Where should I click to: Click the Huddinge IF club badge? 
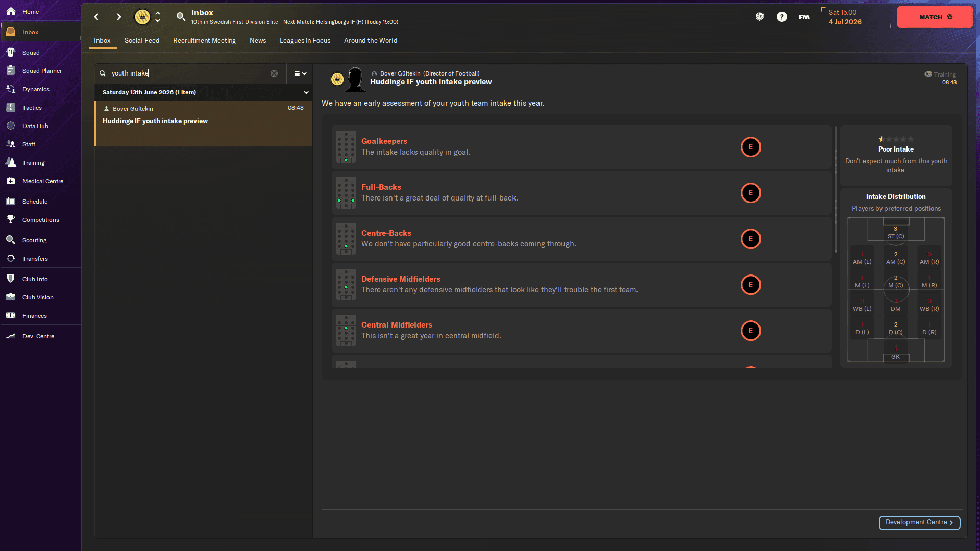pyautogui.click(x=142, y=17)
